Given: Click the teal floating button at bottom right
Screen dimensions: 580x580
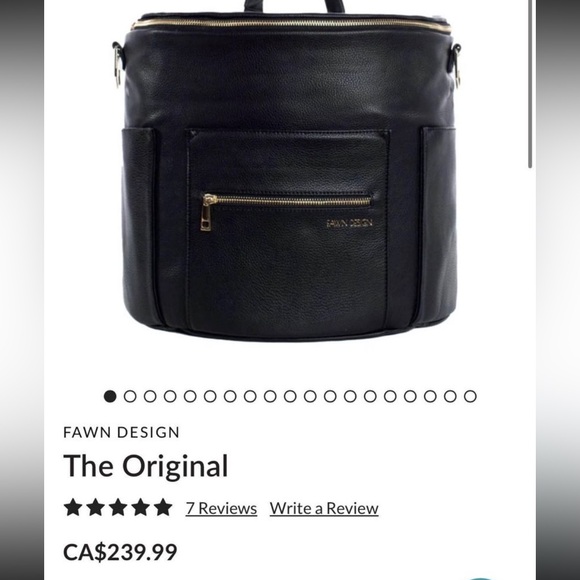Looking at the screenshot, I should [481, 578].
